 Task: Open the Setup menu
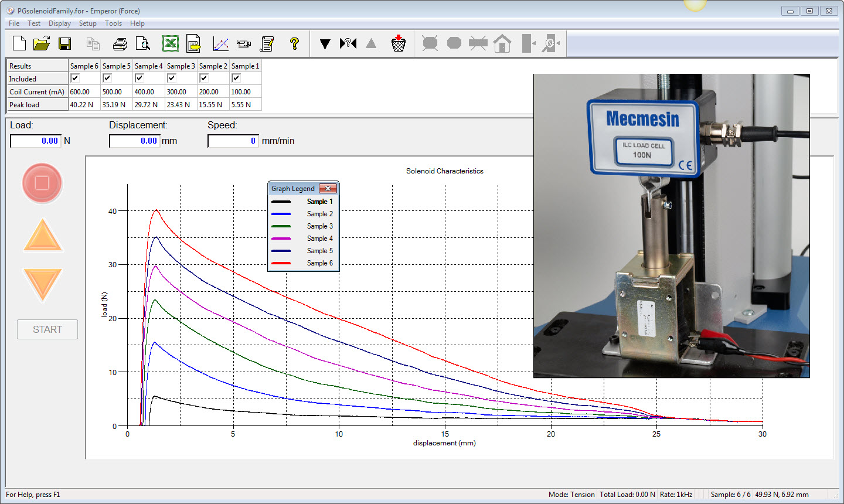87,23
